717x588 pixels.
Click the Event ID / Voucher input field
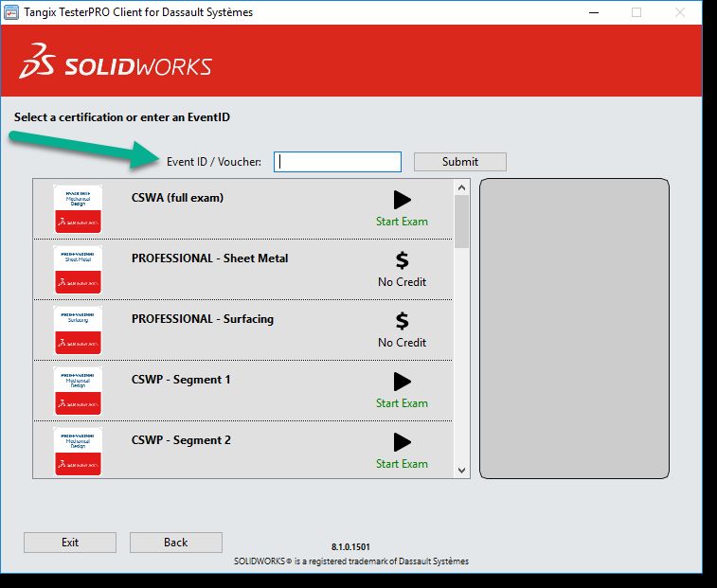pyautogui.click(x=337, y=162)
